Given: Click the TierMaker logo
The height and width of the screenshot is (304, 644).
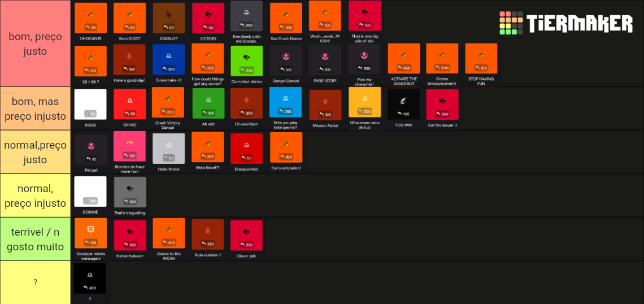Looking at the screenshot, I should (566, 23).
